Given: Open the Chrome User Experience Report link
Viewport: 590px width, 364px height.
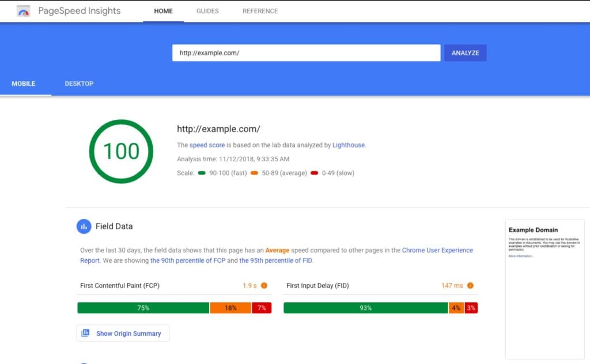Looking at the screenshot, I should pos(437,251).
